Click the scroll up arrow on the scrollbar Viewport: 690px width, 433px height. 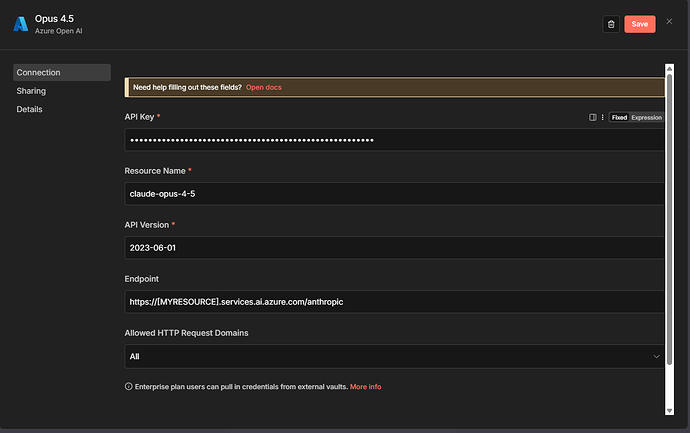[669, 68]
